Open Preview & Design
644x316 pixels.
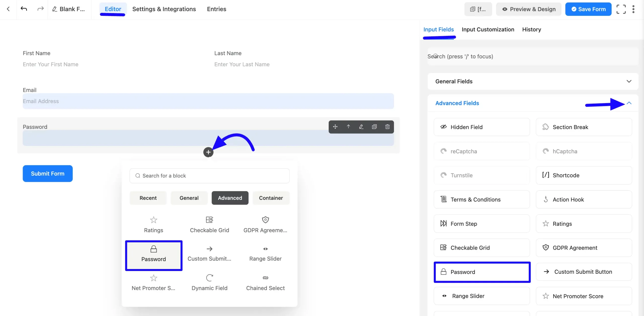529,9
